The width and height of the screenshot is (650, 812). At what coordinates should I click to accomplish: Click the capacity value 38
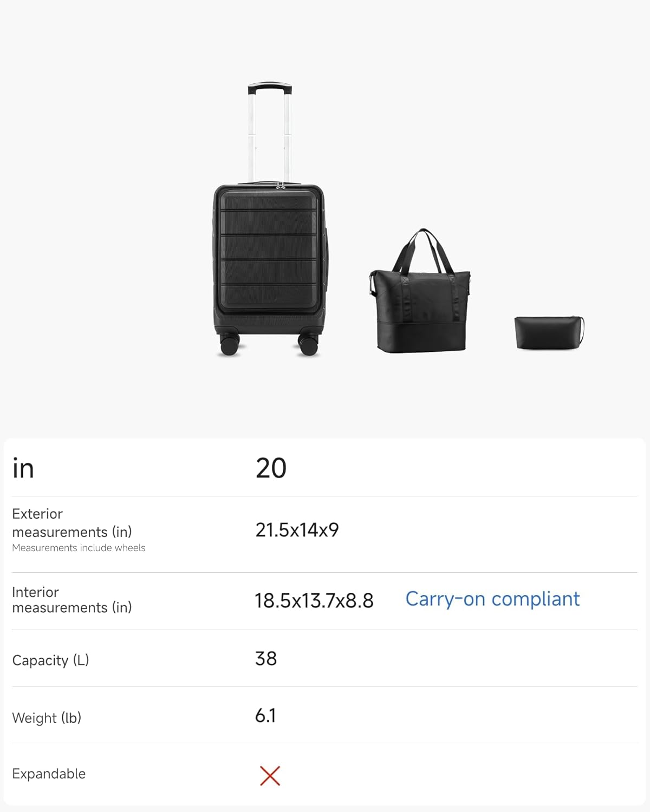point(266,659)
